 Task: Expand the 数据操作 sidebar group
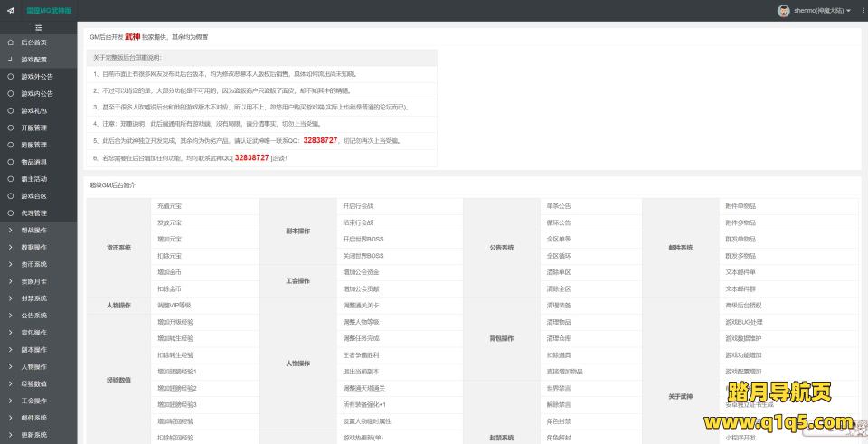(39, 248)
